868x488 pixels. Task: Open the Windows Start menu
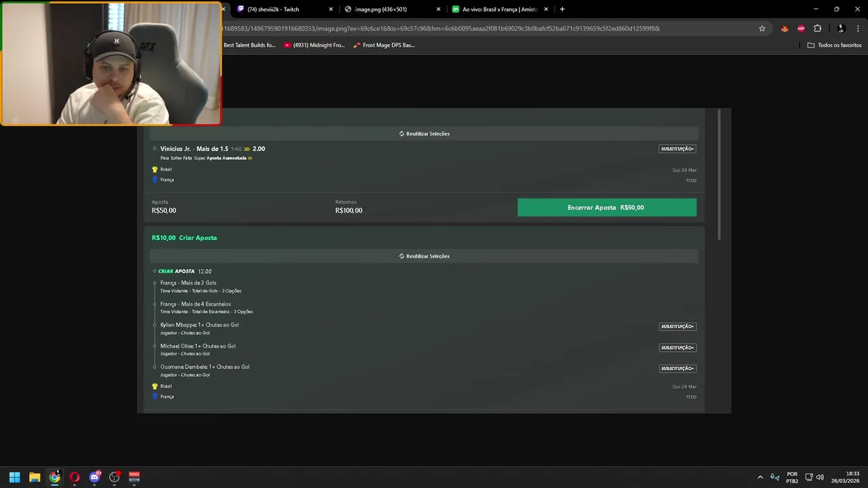click(14, 477)
